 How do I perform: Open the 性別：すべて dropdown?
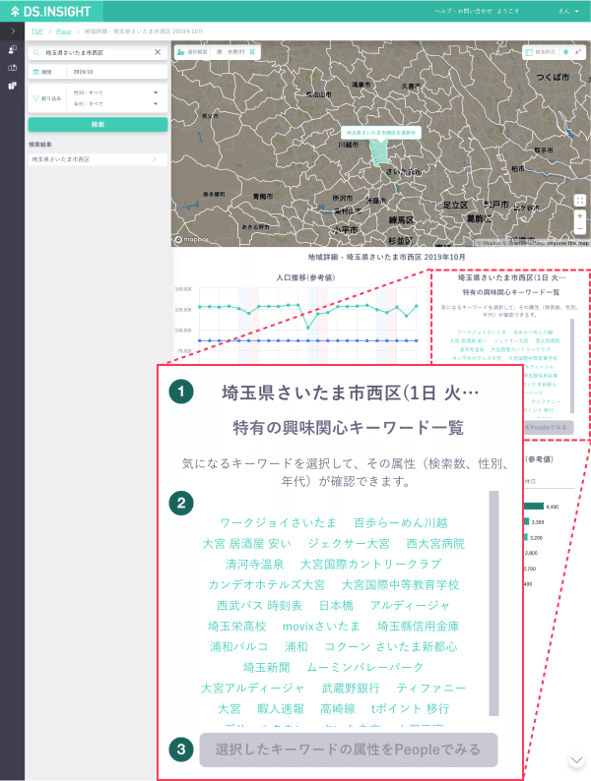point(116,93)
